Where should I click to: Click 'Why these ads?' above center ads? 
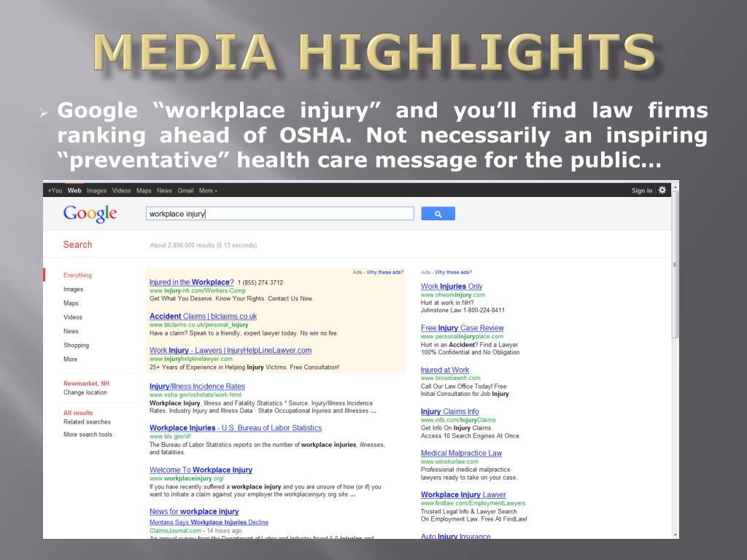[x=385, y=273]
